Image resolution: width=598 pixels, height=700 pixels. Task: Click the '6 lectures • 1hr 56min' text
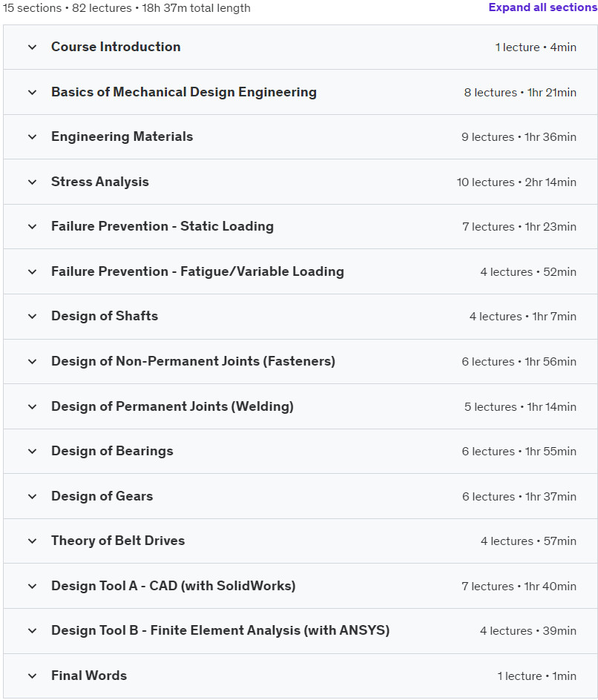[x=519, y=362]
